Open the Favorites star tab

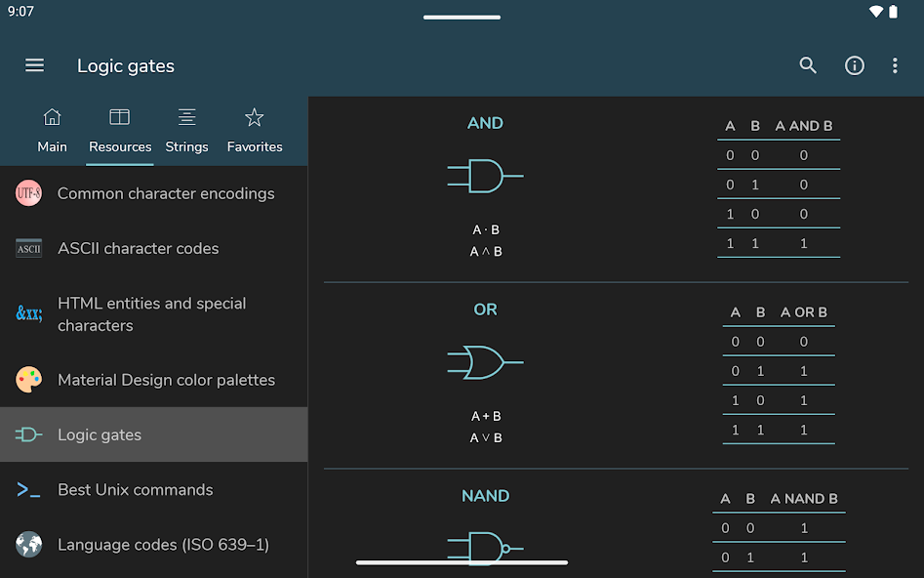tap(255, 131)
